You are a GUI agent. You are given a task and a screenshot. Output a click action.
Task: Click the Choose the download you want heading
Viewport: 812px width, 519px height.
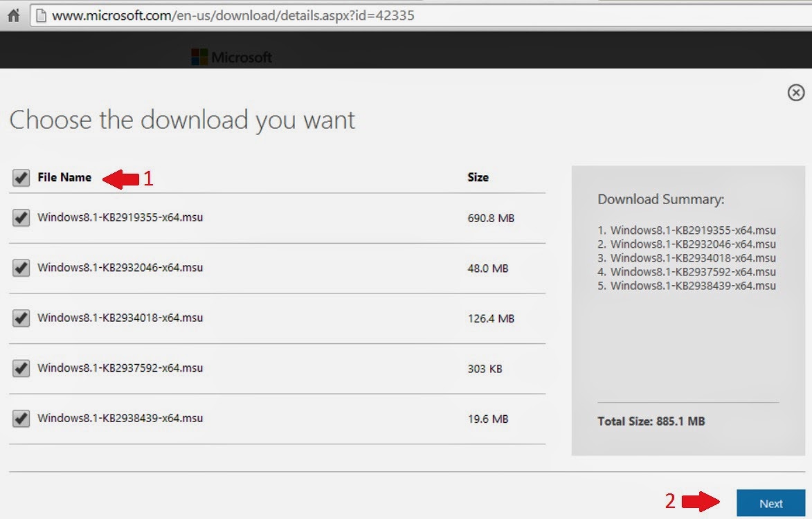click(182, 120)
